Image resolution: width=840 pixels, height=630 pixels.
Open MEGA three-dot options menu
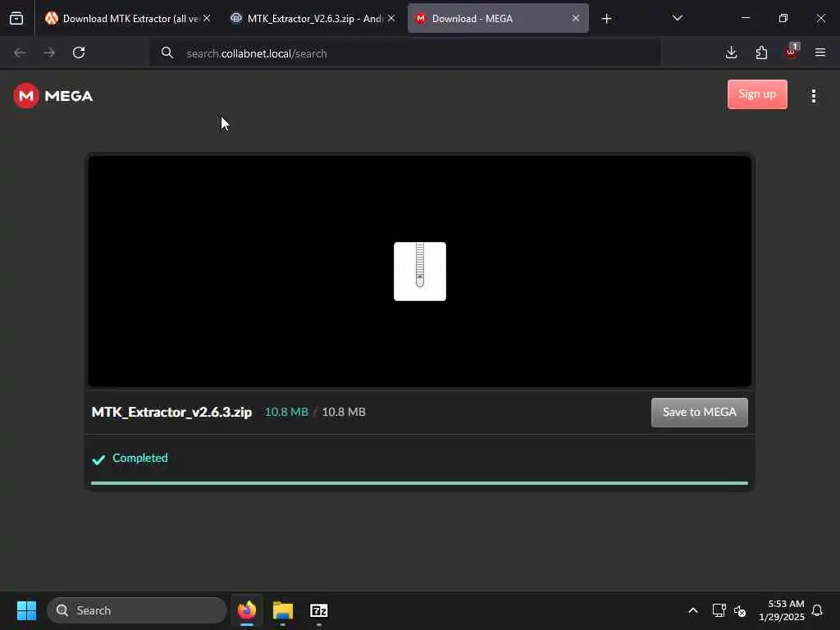tap(814, 96)
